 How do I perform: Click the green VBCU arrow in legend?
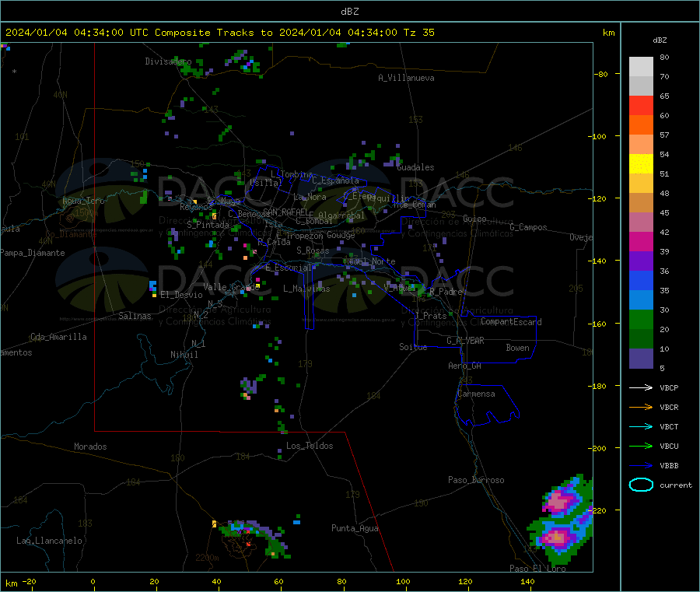click(x=641, y=446)
